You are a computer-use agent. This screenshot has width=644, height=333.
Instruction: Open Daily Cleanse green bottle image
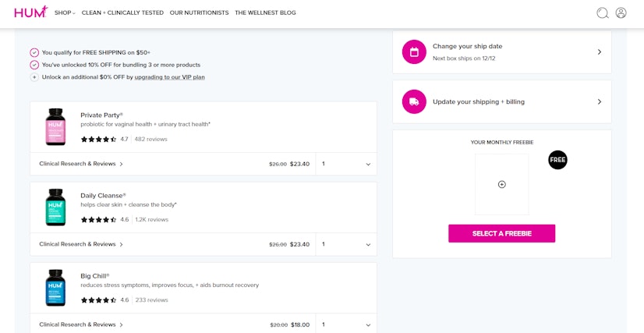55,207
